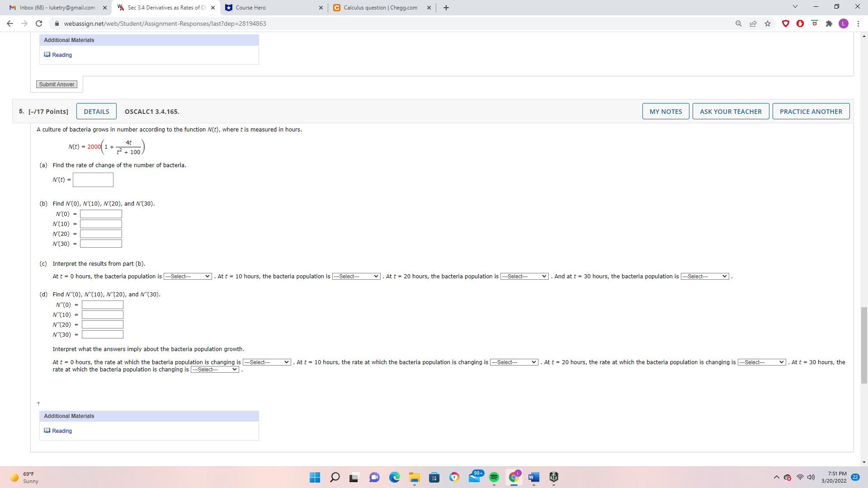This screenshot has width=868, height=488.
Task: Click the back navigation arrow
Action: (9, 23)
